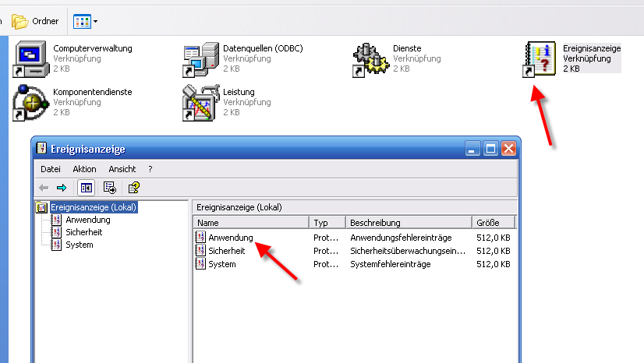Open the Leistung shortcut icon
Image resolution: width=644 pixels, height=363 pixels.
coord(201,102)
